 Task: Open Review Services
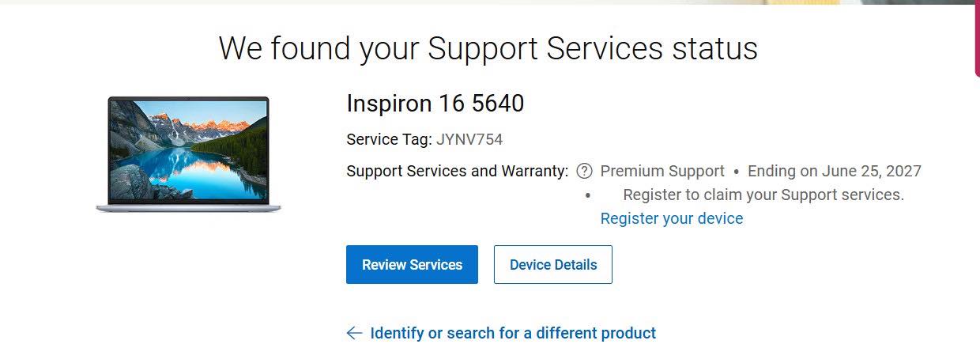pos(412,265)
